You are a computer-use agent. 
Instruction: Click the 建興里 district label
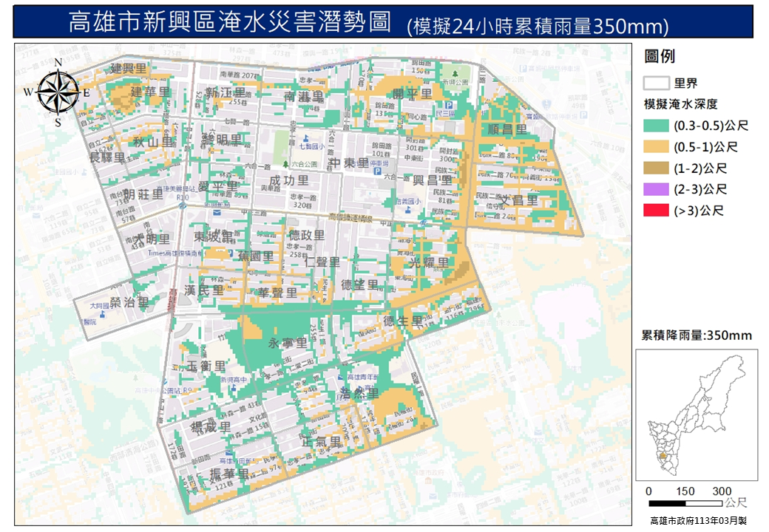[129, 68]
